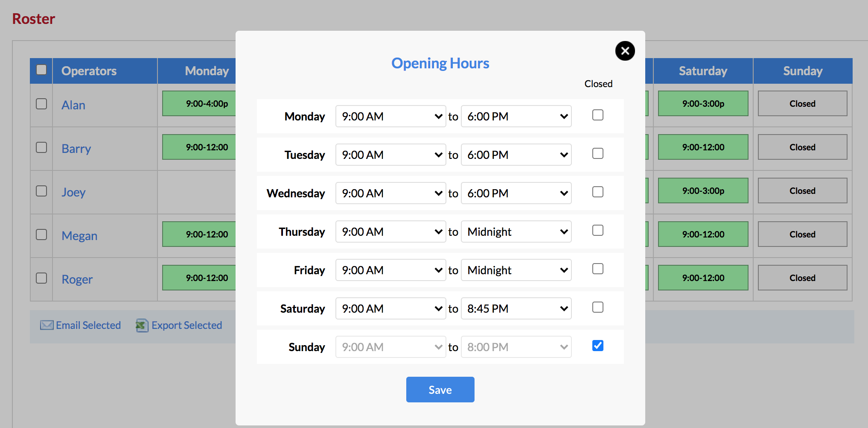Tick the Thursday closed checkbox

click(598, 230)
